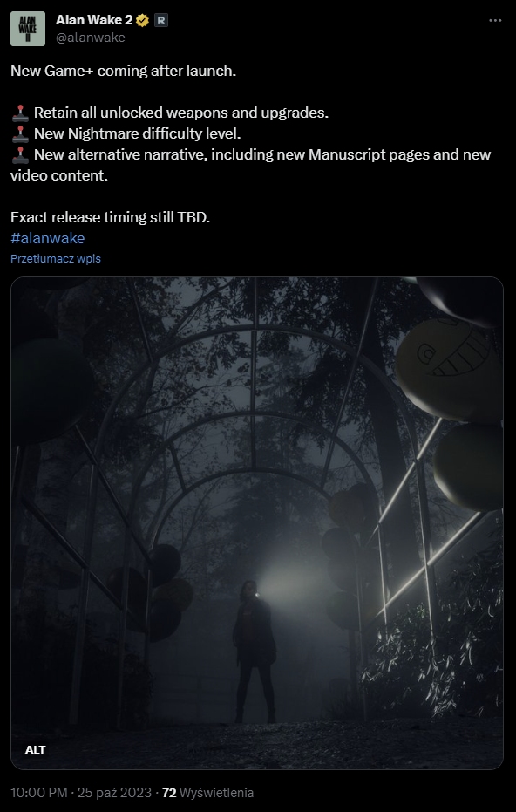Click the joystick emoji beside New alternative narrative
The height and width of the screenshot is (812, 516).
(20, 154)
